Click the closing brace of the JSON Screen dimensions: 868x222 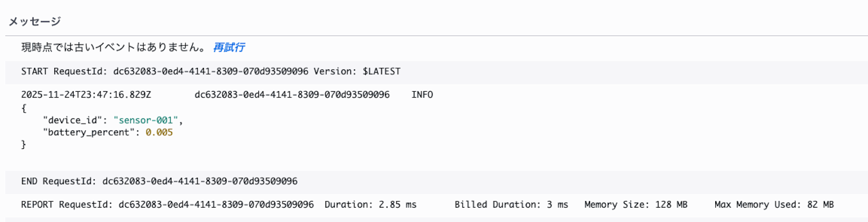[24, 145]
